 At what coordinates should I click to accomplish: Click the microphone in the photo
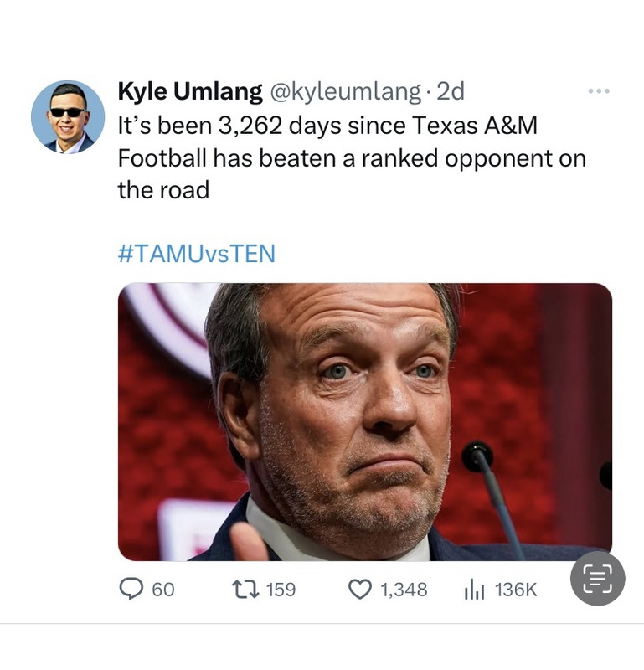480,457
